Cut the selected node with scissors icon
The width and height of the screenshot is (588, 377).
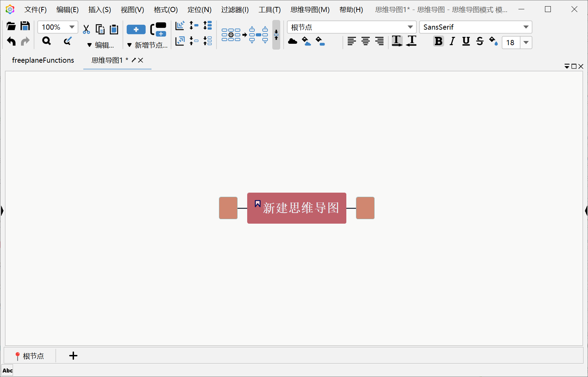(86, 30)
